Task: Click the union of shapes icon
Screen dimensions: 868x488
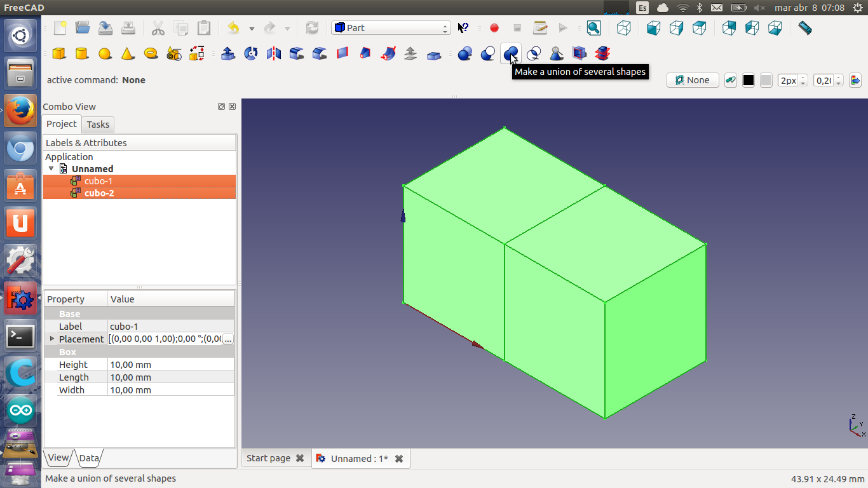Action: [510, 54]
